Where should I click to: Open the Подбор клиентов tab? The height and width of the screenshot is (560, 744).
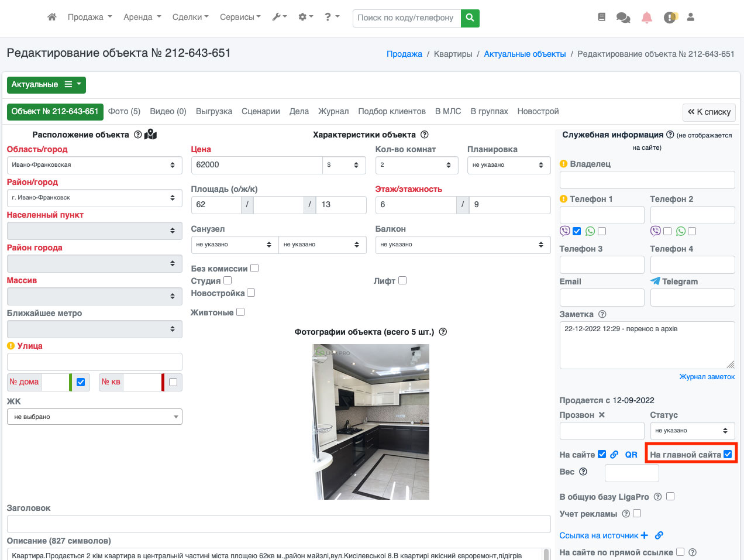click(x=392, y=111)
